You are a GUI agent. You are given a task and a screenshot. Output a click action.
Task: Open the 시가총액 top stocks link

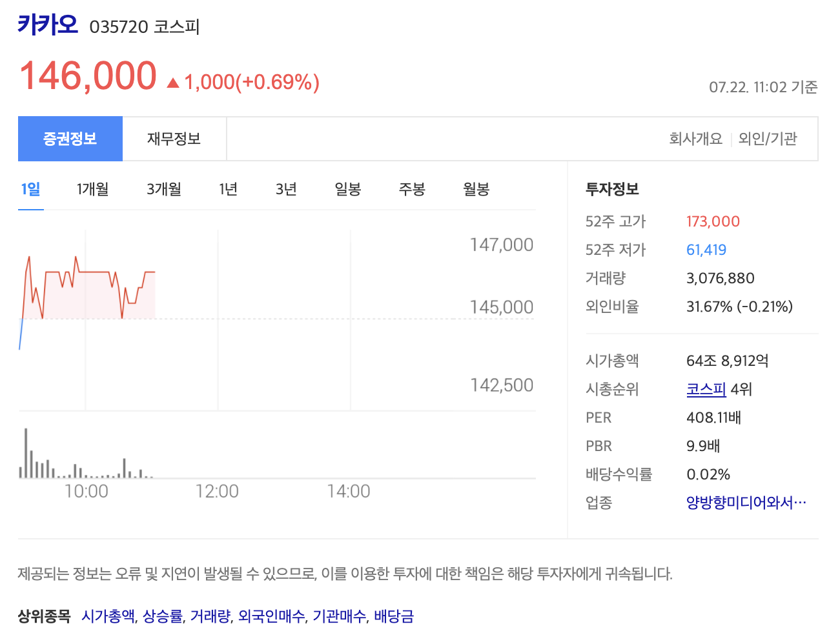tap(108, 616)
